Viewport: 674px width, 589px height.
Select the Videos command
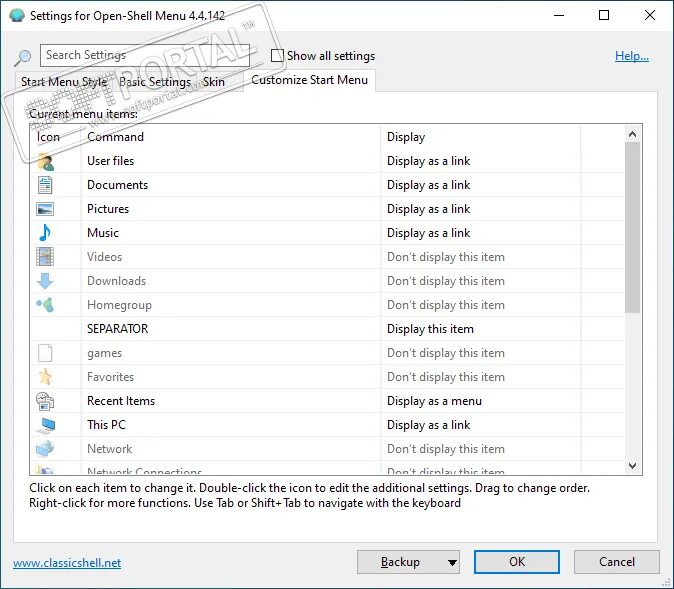pos(104,257)
